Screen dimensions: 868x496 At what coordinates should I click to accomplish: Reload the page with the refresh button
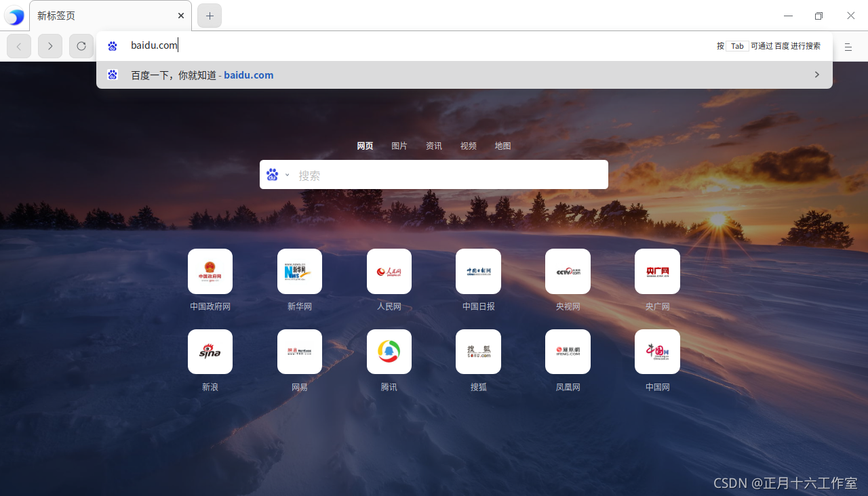click(x=81, y=46)
